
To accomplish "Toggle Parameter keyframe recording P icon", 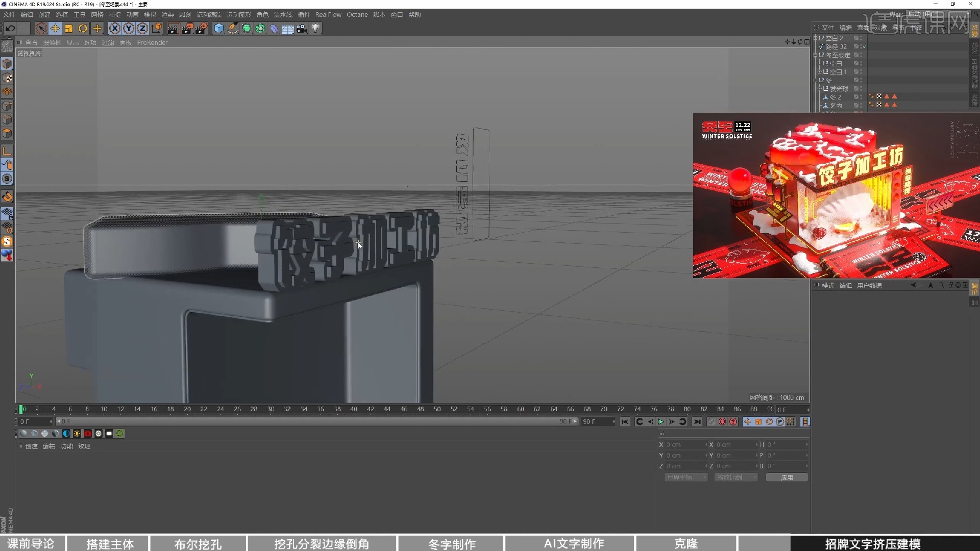I will pyautogui.click(x=780, y=422).
